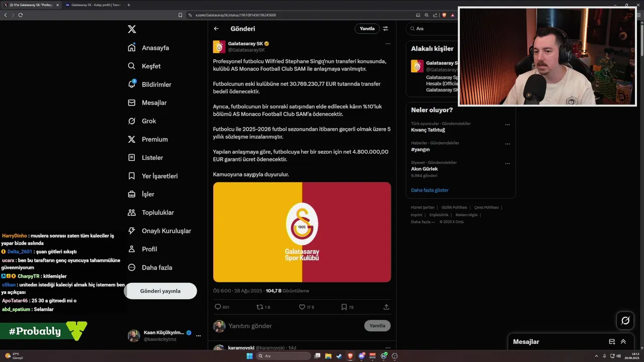This screenshot has width=644, height=362.
Task: Click the İşler briefcase icon
Action: coord(132,194)
